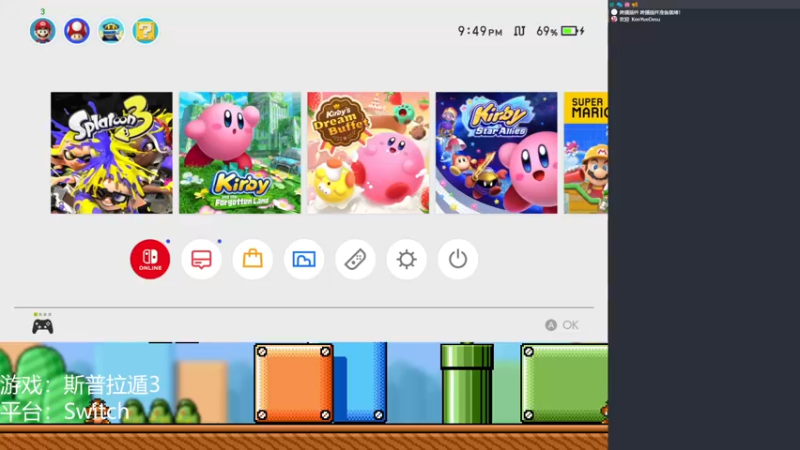This screenshot has width=800, height=450.
Task: Open the Controllers icon
Action: (x=355, y=259)
